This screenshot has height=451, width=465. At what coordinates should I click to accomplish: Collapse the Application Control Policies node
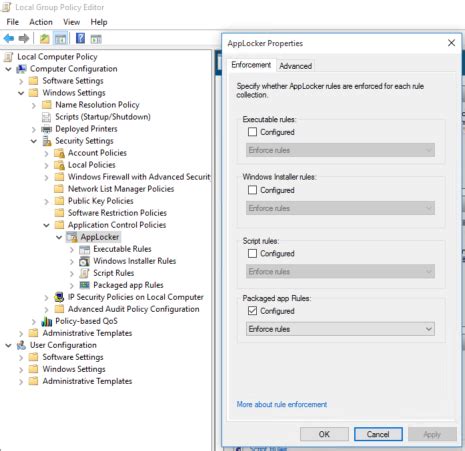pos(46,226)
